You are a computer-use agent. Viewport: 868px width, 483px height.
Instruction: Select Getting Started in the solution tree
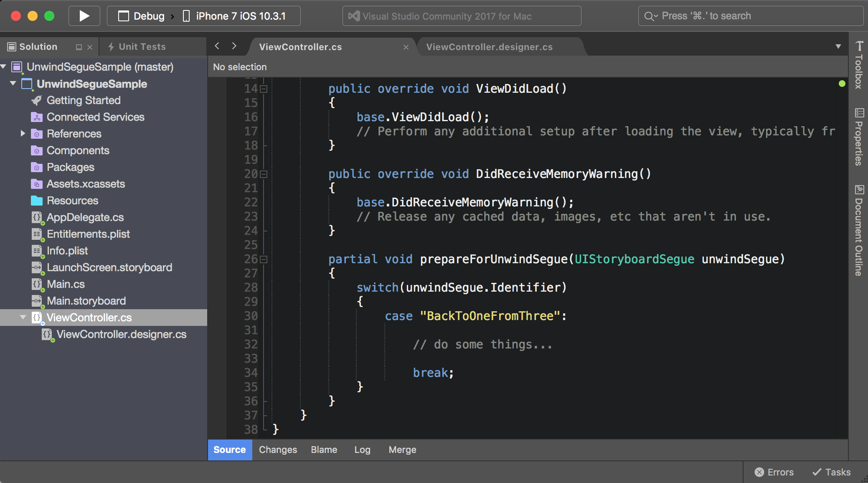pyautogui.click(x=84, y=100)
